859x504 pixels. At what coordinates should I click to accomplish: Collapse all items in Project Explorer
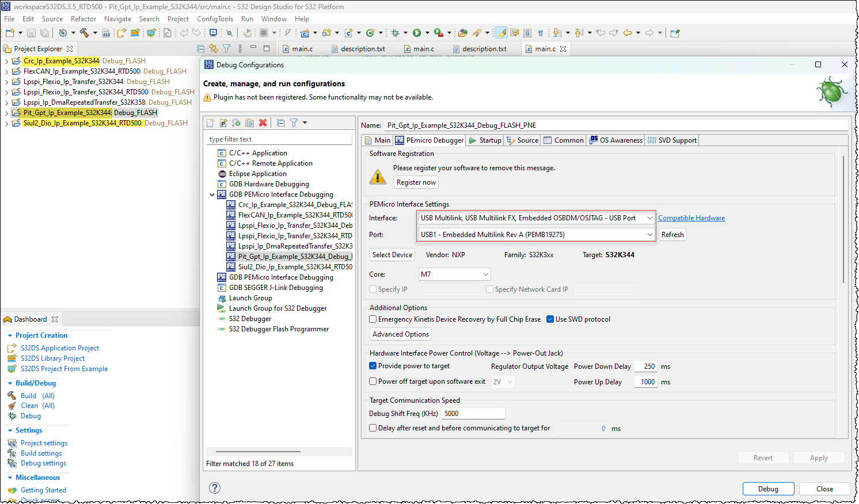[201, 48]
